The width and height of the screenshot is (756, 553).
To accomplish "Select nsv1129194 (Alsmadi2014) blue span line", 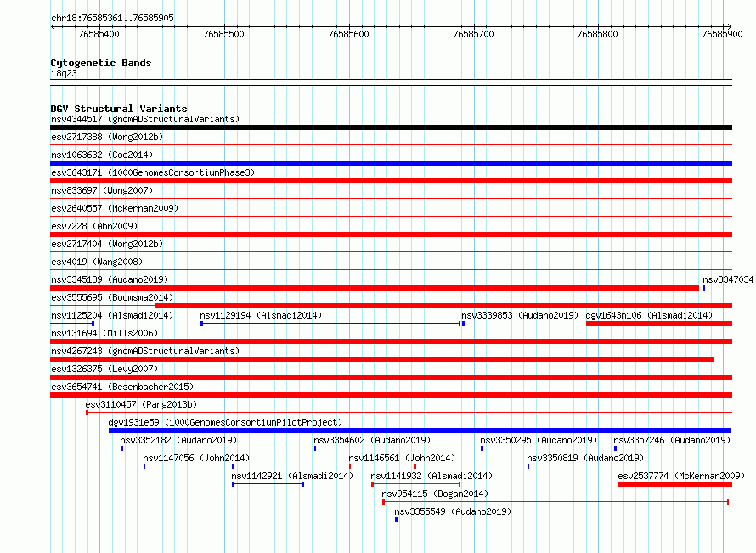I will (x=330, y=324).
